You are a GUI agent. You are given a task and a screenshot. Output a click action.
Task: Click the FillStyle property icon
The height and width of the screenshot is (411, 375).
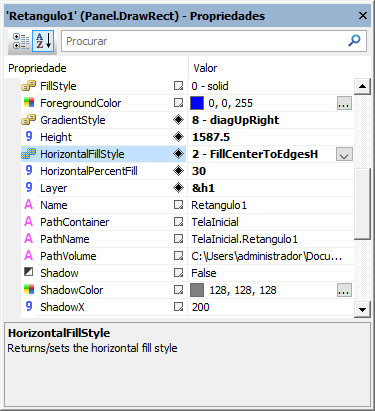[28, 86]
